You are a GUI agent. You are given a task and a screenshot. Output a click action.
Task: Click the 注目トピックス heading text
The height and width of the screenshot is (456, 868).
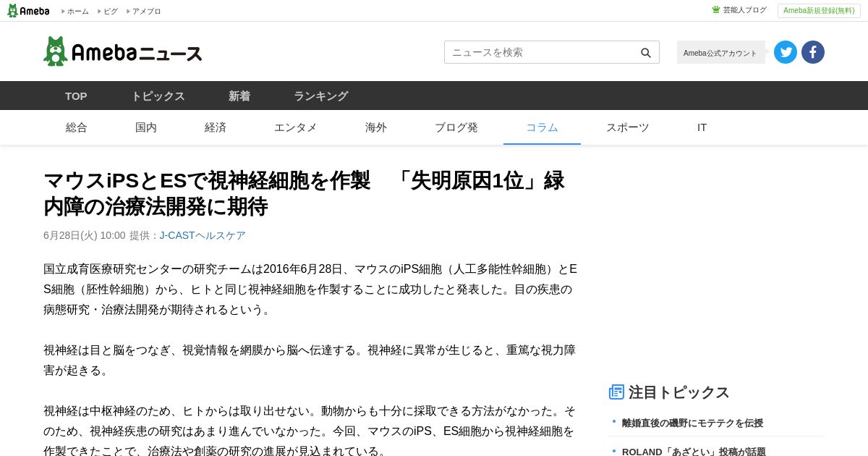point(679,392)
